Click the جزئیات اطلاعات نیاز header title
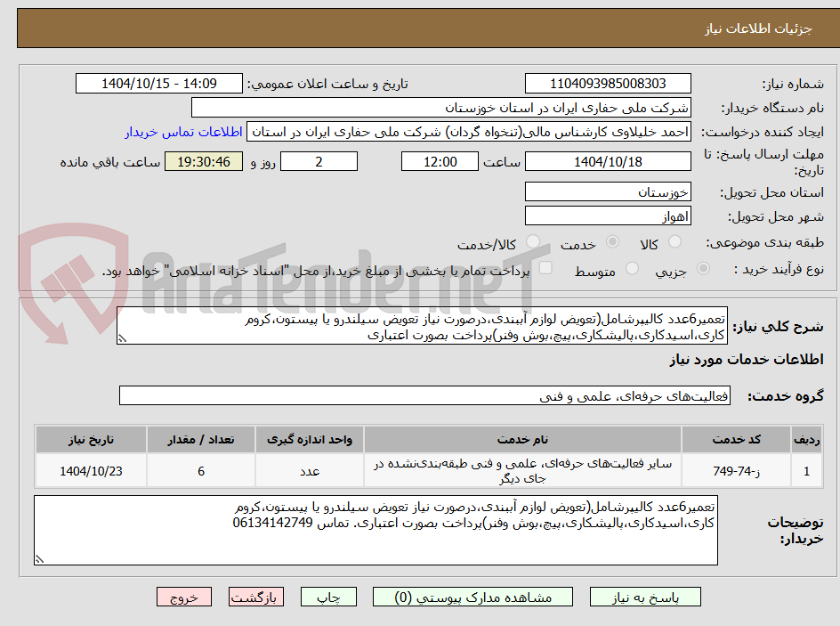This screenshot has height=626, width=840. pos(758,28)
